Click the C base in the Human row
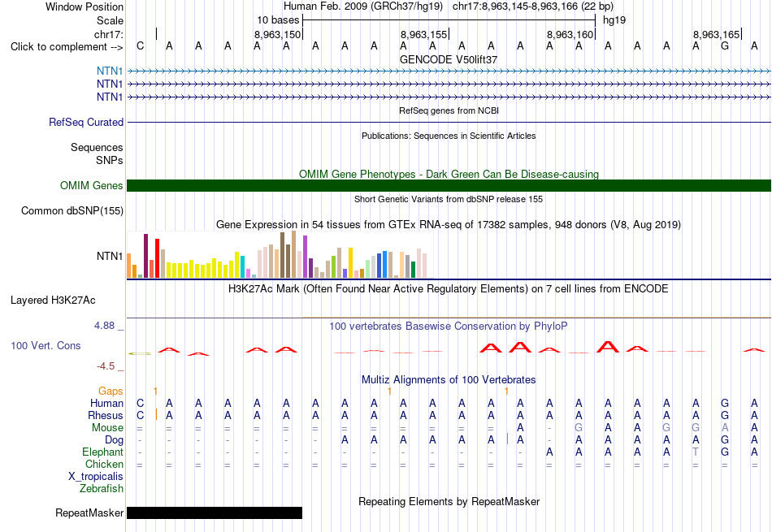 click(141, 403)
